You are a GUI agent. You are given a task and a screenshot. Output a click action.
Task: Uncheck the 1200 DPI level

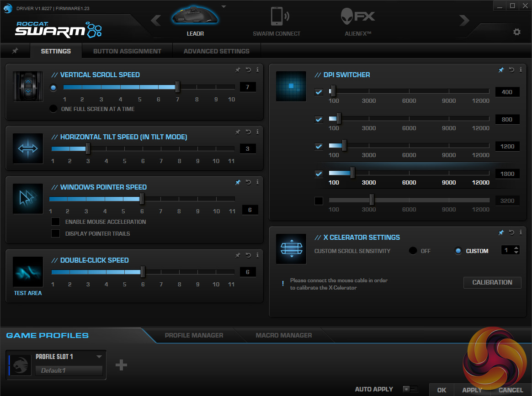tap(319, 147)
